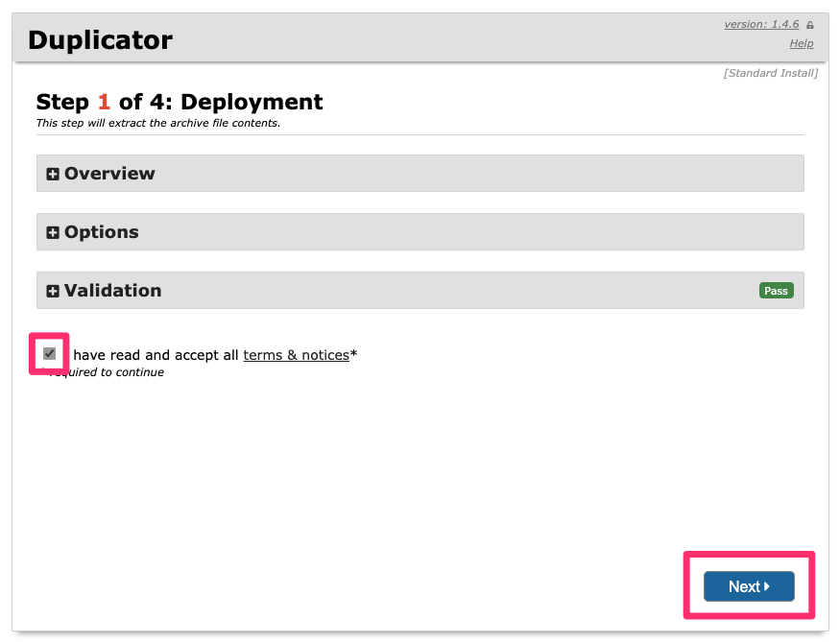Click "This step will extract the archive file contents."
840x642 pixels.
[x=158, y=123]
